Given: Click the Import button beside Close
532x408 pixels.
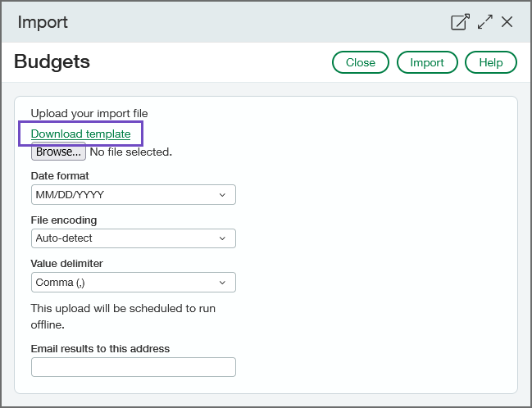Looking at the screenshot, I should click(x=426, y=62).
